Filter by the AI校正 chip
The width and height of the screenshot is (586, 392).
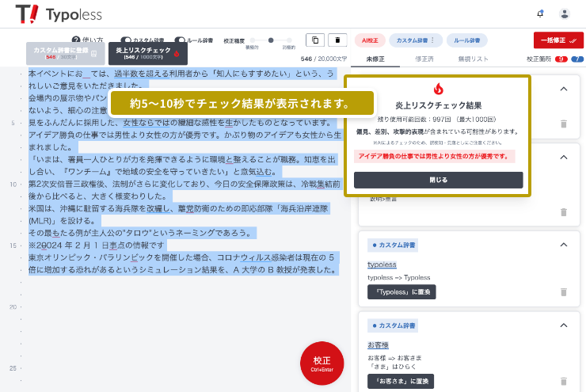pos(370,40)
